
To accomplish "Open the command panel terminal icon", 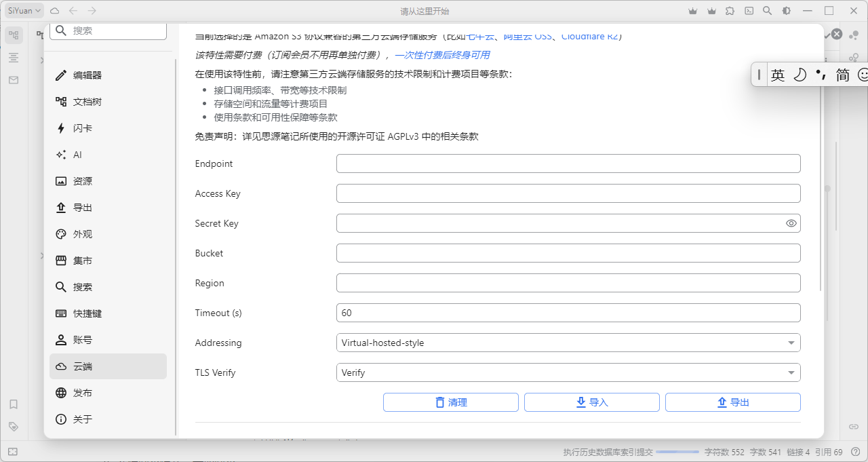I will coord(749,11).
